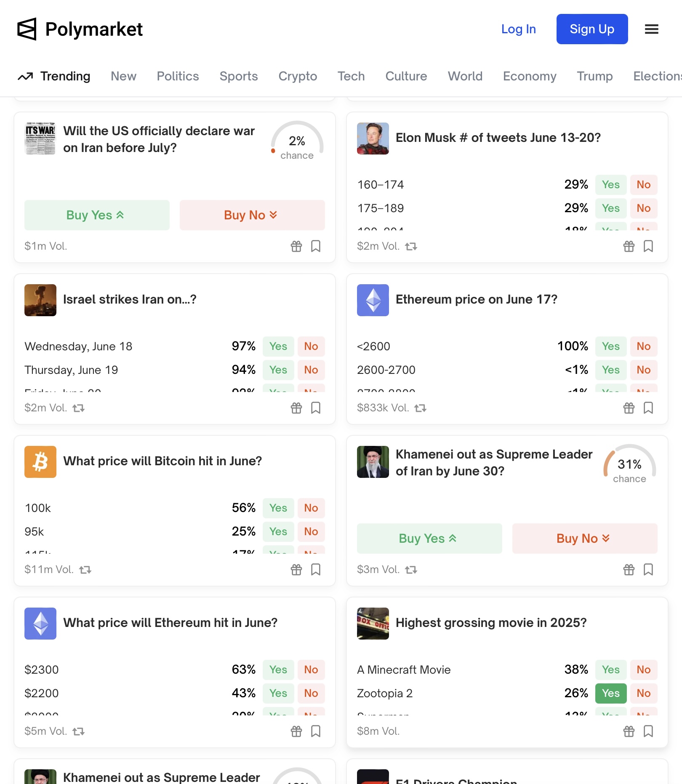Select Yes for Ethereum $2300
The width and height of the screenshot is (682, 784).
pyautogui.click(x=278, y=670)
